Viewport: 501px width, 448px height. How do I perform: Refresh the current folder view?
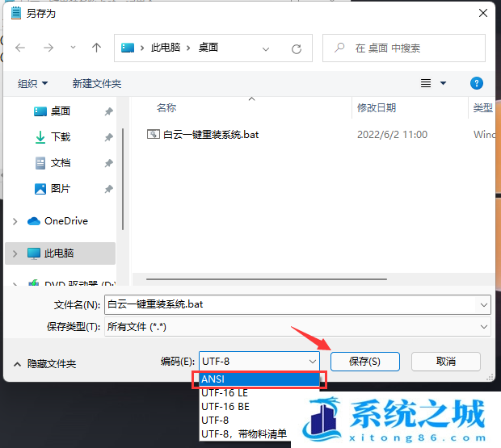coord(297,48)
